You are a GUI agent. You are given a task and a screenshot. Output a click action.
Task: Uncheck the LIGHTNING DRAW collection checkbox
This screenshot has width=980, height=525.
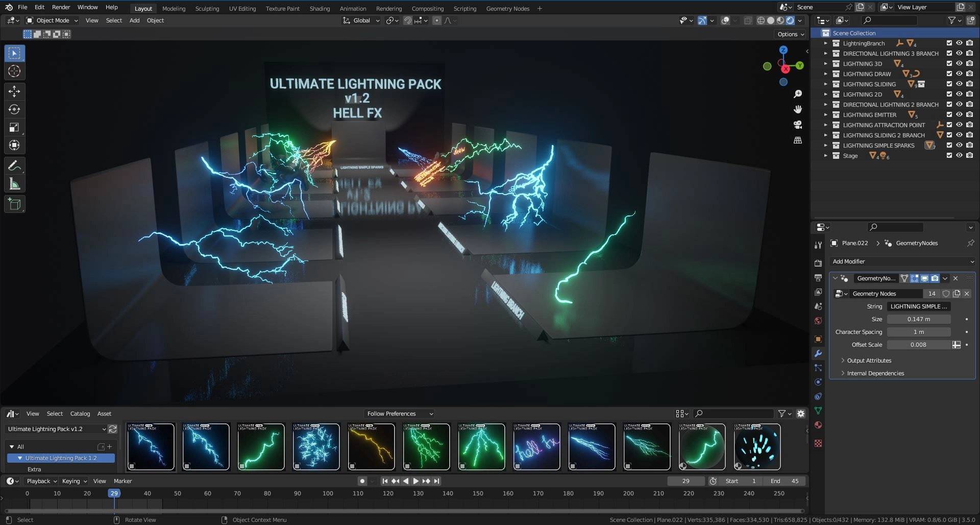click(x=949, y=74)
